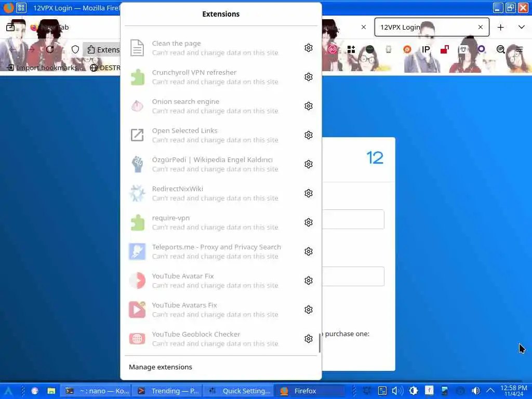Click the purple ring extension icon
This screenshot has width=532, height=399.
(x=482, y=49)
